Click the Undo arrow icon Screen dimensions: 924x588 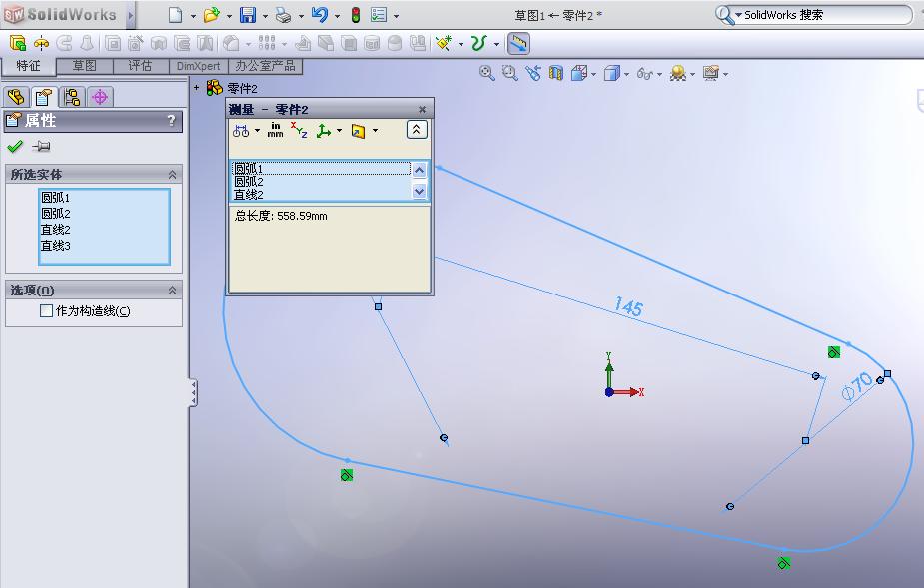(320, 15)
